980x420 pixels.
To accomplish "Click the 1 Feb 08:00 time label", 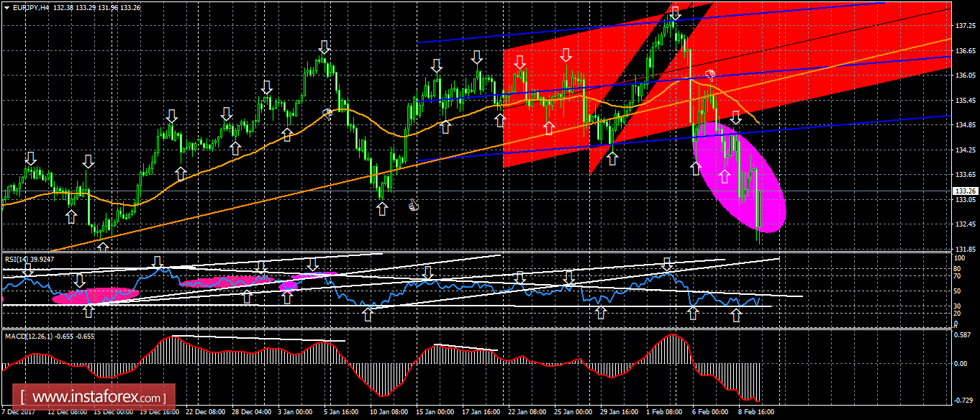I will (665, 413).
